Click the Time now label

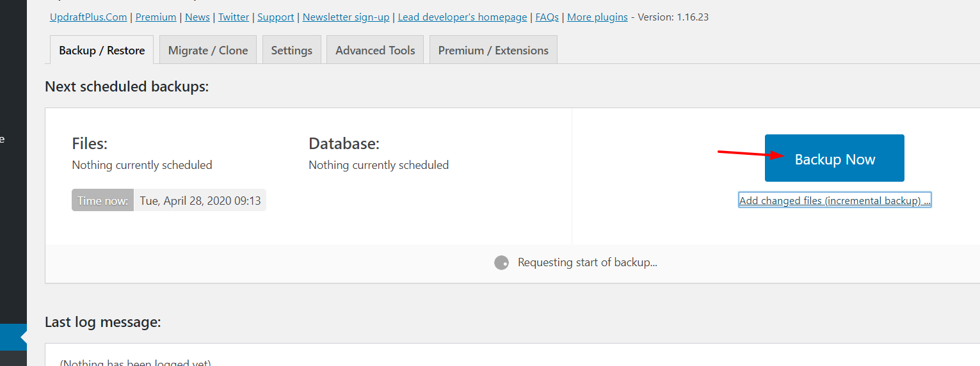102,201
